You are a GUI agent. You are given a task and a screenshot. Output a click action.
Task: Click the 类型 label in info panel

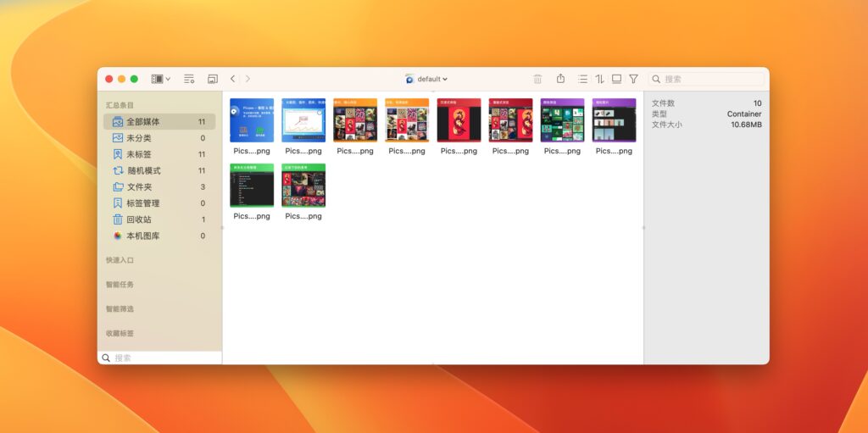(659, 114)
